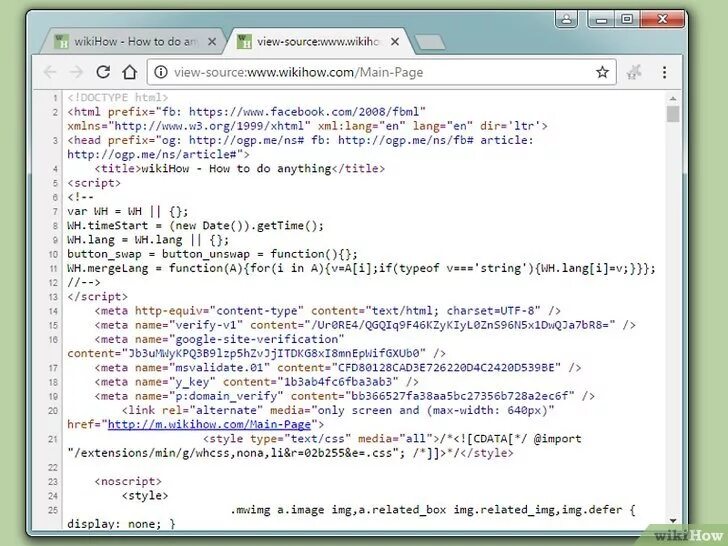Click the style type="text/css" line
Screen dimensions: 728x546
click(324, 446)
